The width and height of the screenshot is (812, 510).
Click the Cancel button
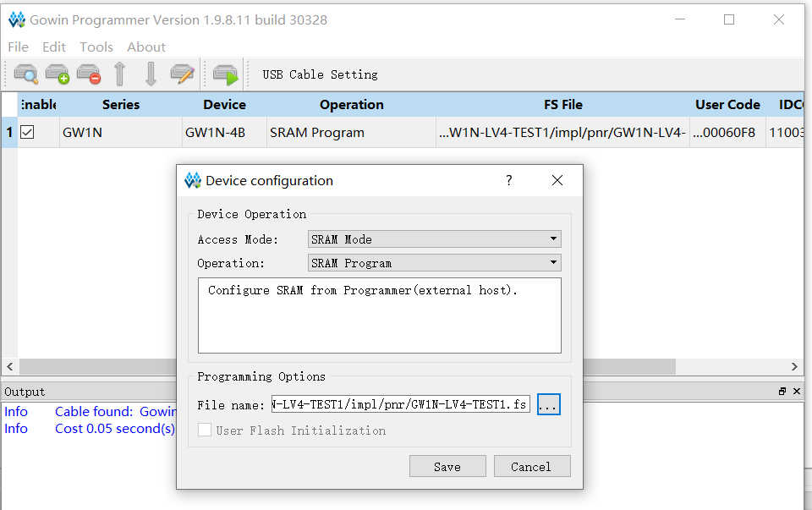(532, 467)
